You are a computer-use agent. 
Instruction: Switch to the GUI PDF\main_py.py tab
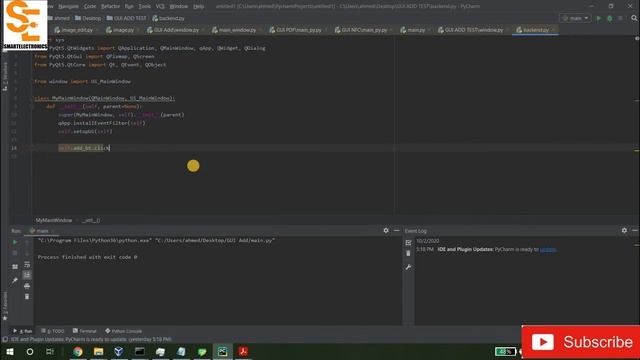pos(298,30)
